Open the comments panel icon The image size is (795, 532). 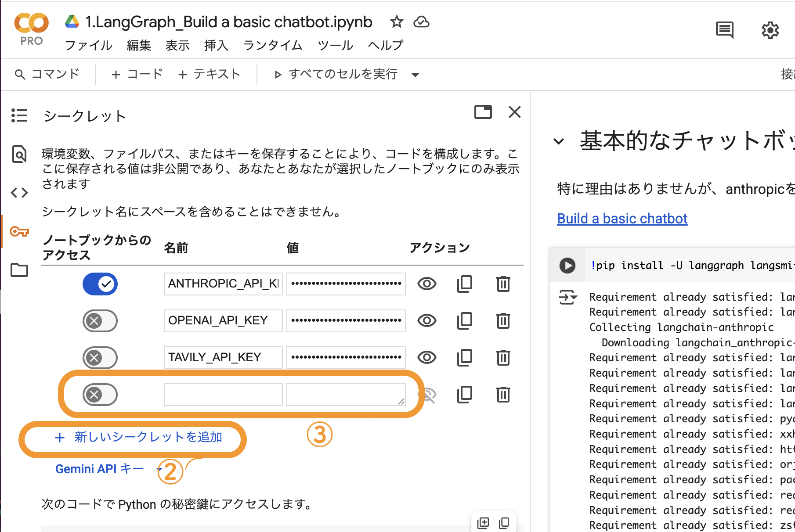[725, 30]
